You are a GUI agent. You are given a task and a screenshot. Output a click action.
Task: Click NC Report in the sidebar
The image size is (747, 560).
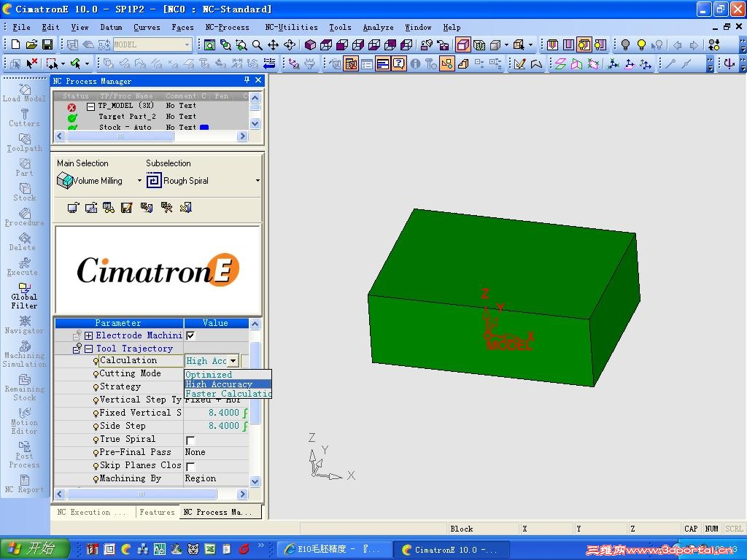(x=24, y=484)
